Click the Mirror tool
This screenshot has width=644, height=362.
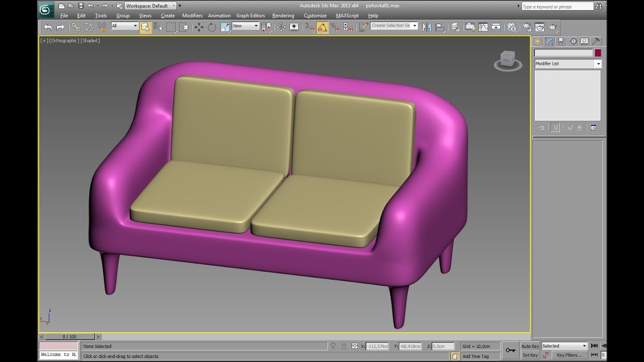(x=427, y=27)
